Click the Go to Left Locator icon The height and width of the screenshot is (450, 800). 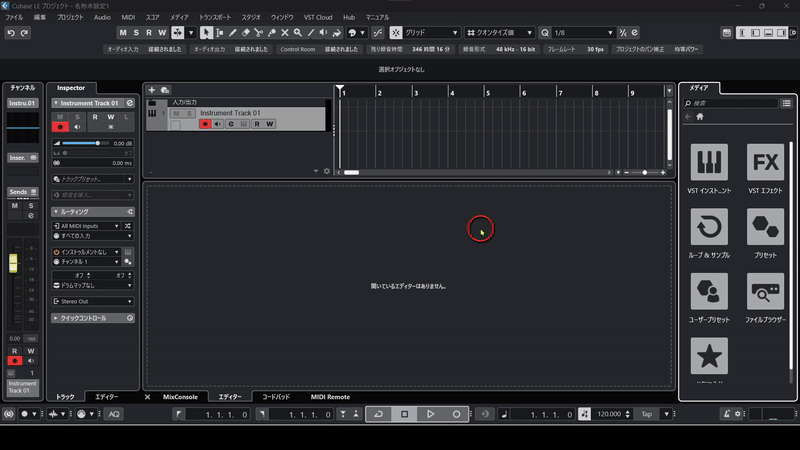tap(178, 414)
